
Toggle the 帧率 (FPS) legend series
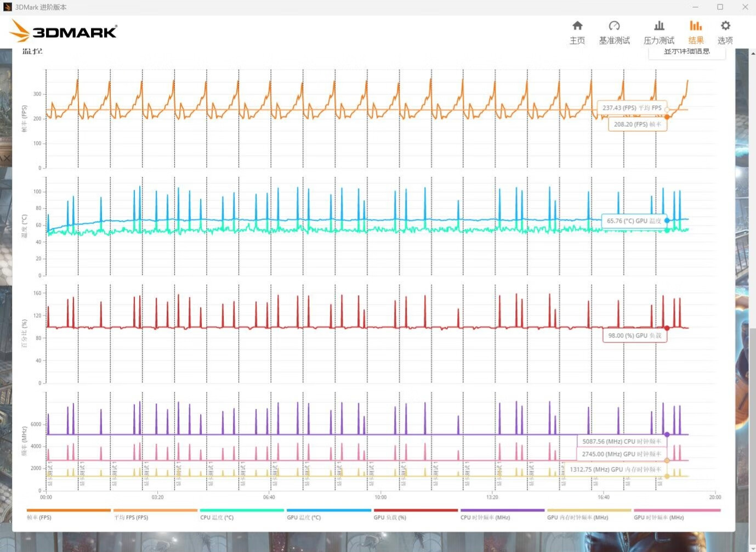69,514
